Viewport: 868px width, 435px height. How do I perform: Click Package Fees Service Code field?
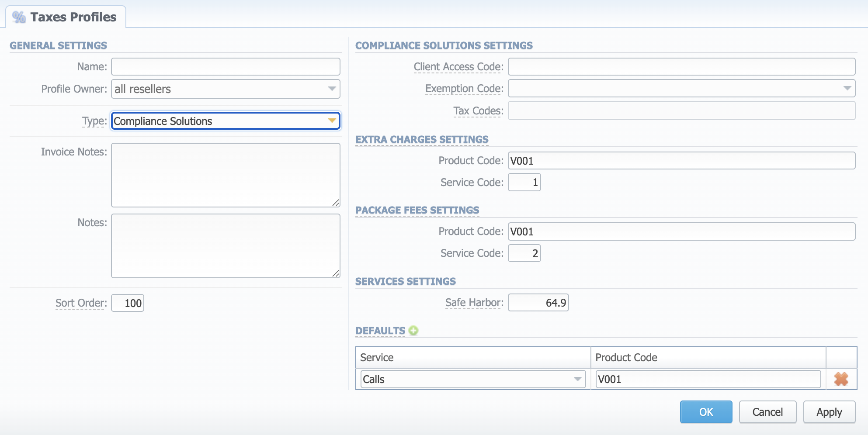coord(524,253)
